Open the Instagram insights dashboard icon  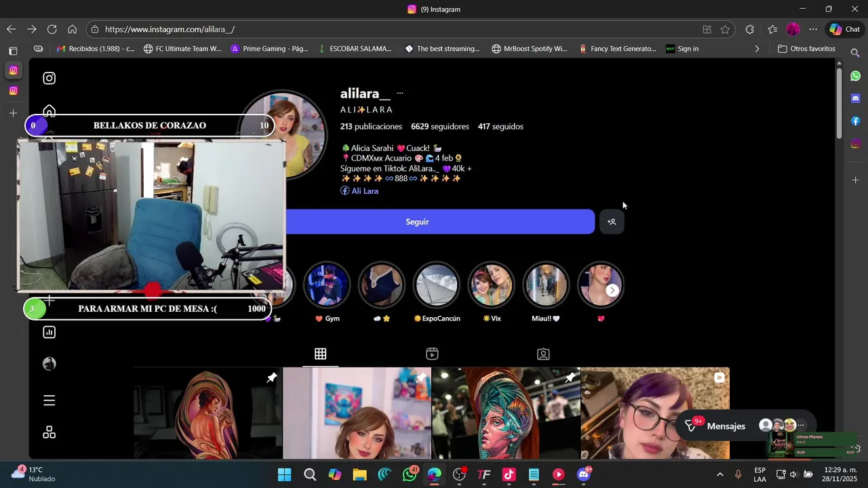(50, 332)
